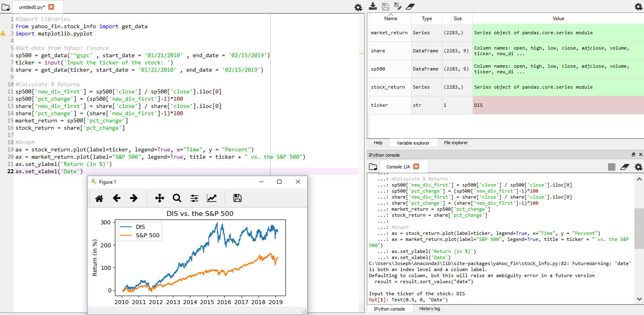Click the import data icon in Variable explorer

point(373,6)
